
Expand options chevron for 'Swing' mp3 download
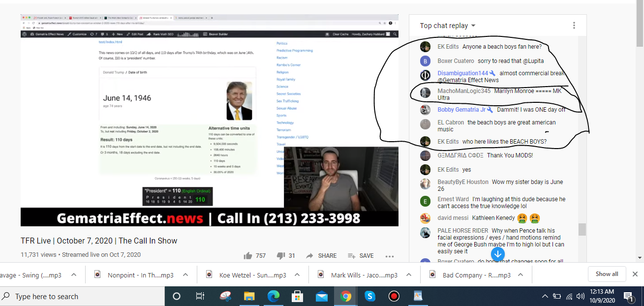(x=74, y=275)
